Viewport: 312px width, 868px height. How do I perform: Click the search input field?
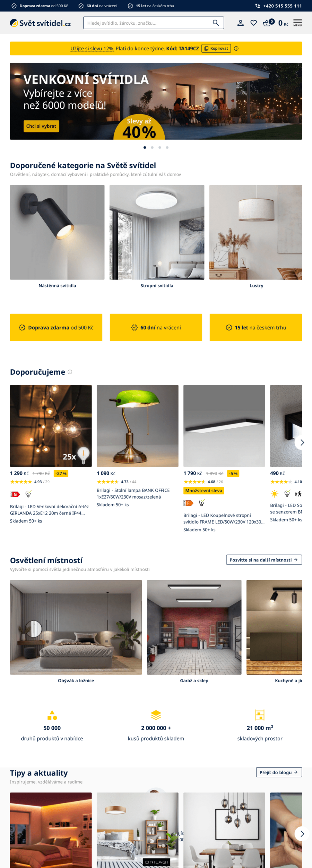(147, 23)
